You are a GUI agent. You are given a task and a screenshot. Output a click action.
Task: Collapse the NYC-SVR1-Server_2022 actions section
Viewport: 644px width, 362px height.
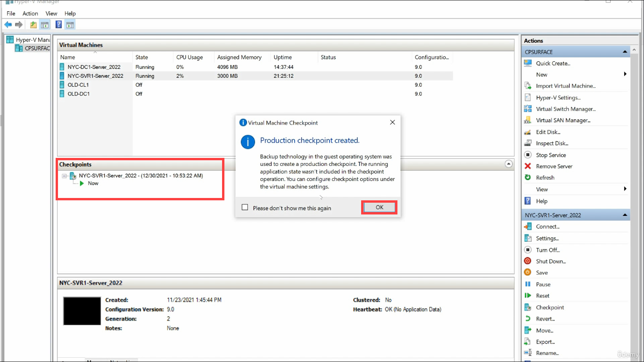[625, 215]
